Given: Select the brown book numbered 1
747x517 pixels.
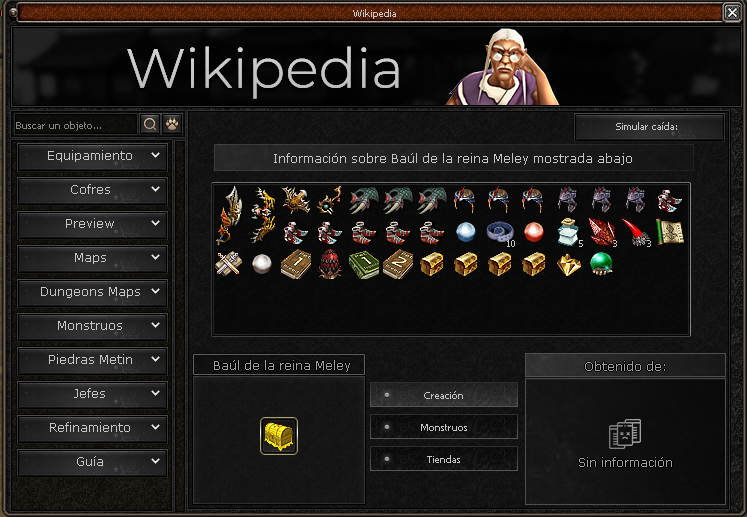Looking at the screenshot, I should [x=296, y=264].
